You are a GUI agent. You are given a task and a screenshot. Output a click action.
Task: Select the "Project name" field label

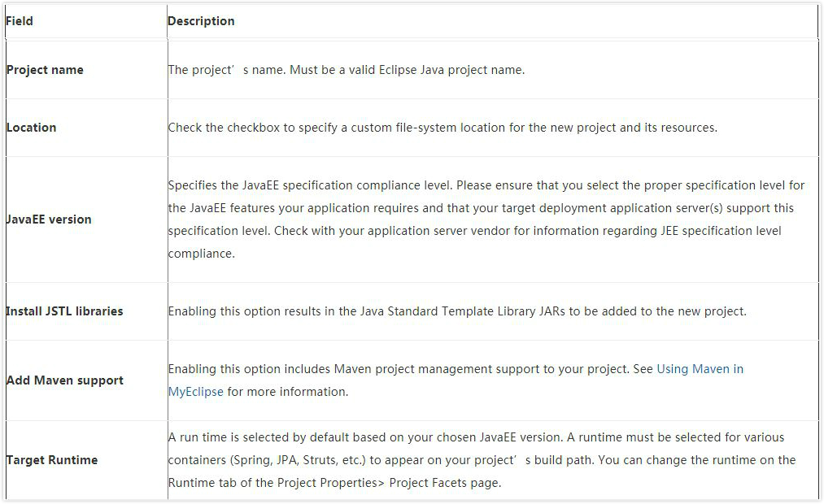(45, 70)
